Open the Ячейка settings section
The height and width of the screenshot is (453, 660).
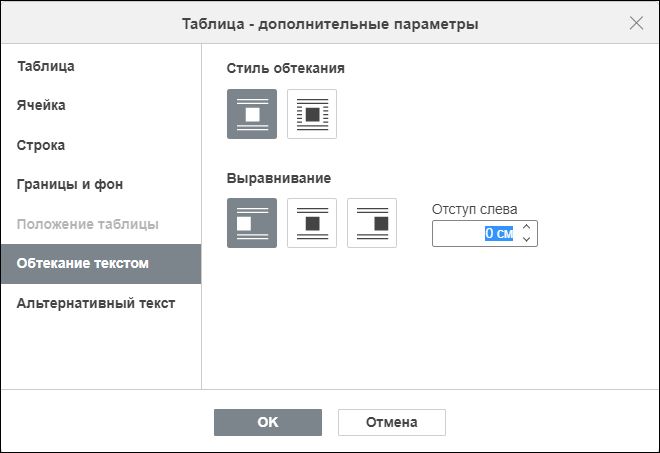click(x=101, y=105)
